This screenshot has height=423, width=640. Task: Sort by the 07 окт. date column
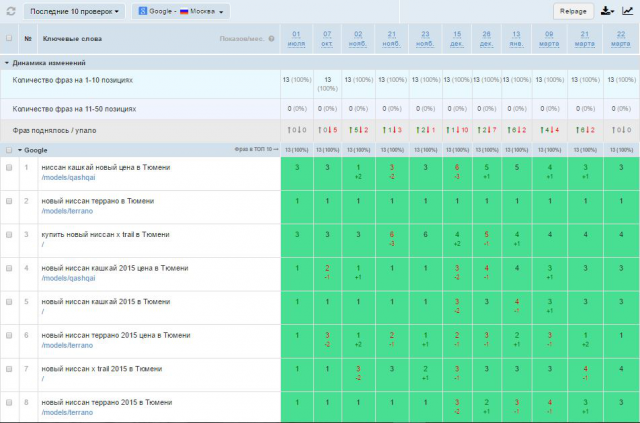tap(327, 39)
